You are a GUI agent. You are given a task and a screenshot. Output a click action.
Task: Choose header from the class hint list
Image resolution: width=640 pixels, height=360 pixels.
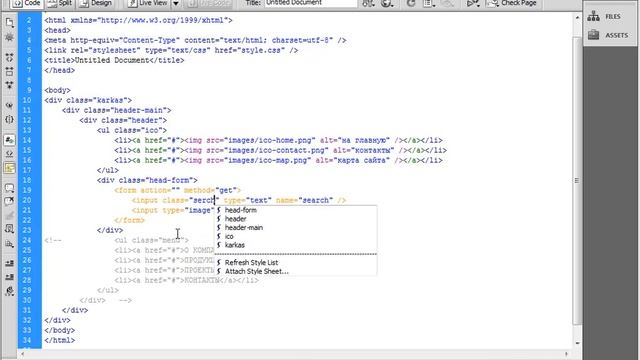coord(236,219)
